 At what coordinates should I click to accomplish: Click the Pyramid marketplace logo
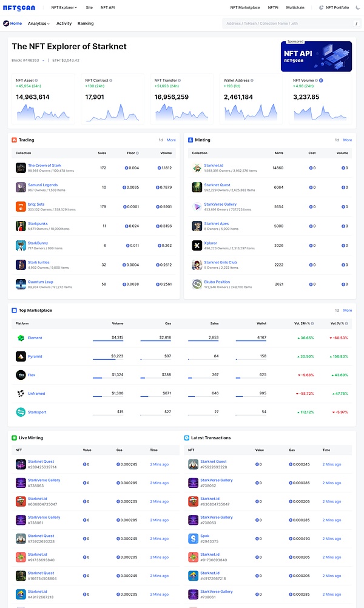click(21, 356)
